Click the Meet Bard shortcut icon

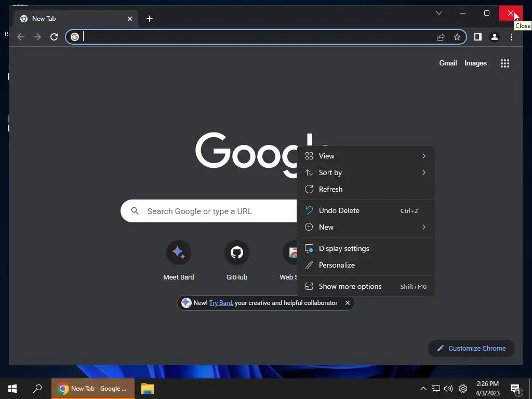coord(179,252)
